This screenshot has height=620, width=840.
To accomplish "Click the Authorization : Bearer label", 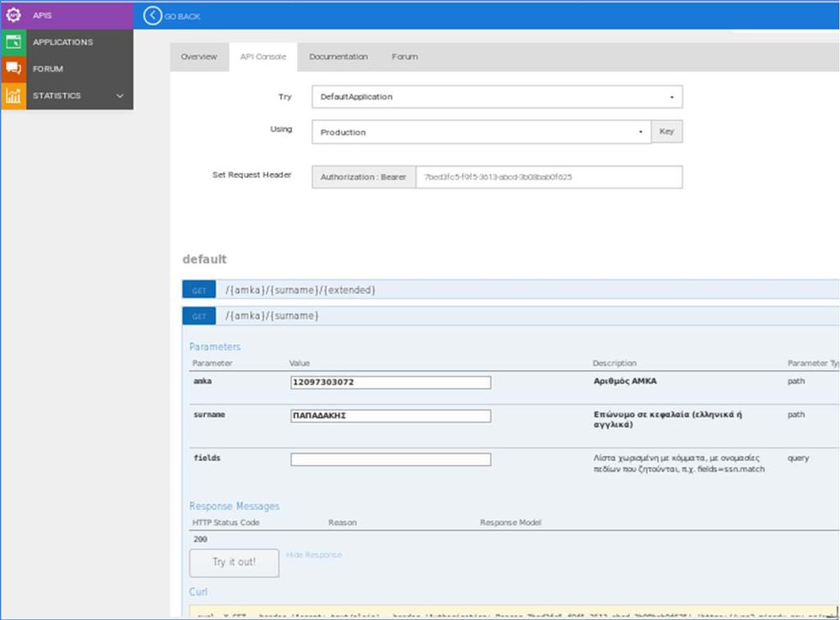I will [x=363, y=177].
